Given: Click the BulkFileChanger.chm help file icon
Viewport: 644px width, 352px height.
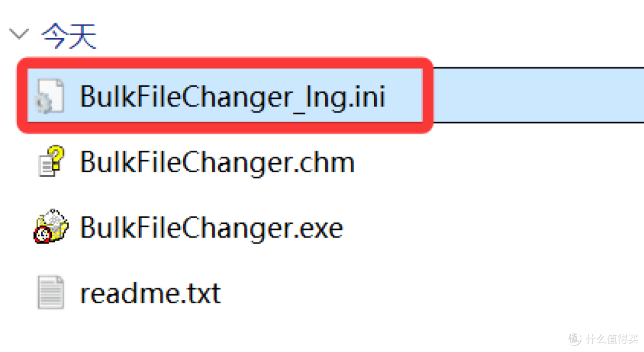Looking at the screenshot, I should 51,162.
